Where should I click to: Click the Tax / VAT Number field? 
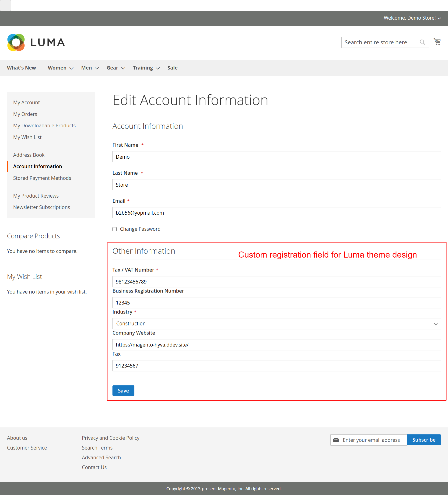tap(276, 281)
